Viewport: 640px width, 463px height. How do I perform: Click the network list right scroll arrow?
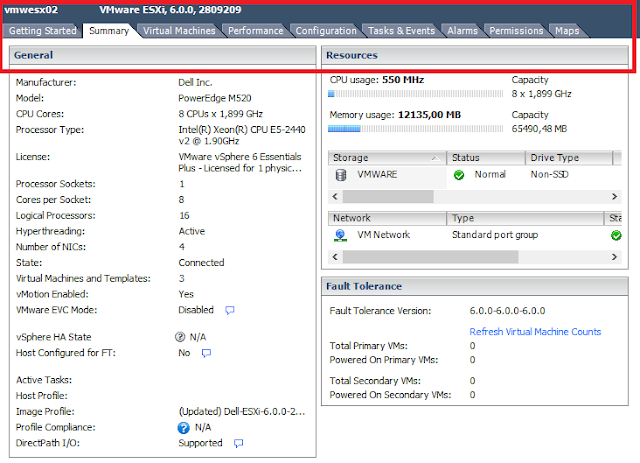click(x=614, y=257)
